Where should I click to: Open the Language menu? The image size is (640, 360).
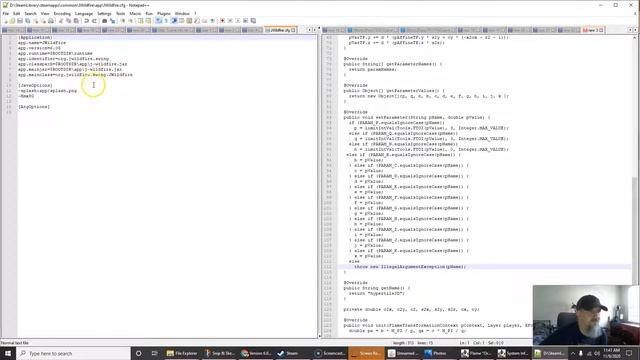click(x=84, y=13)
